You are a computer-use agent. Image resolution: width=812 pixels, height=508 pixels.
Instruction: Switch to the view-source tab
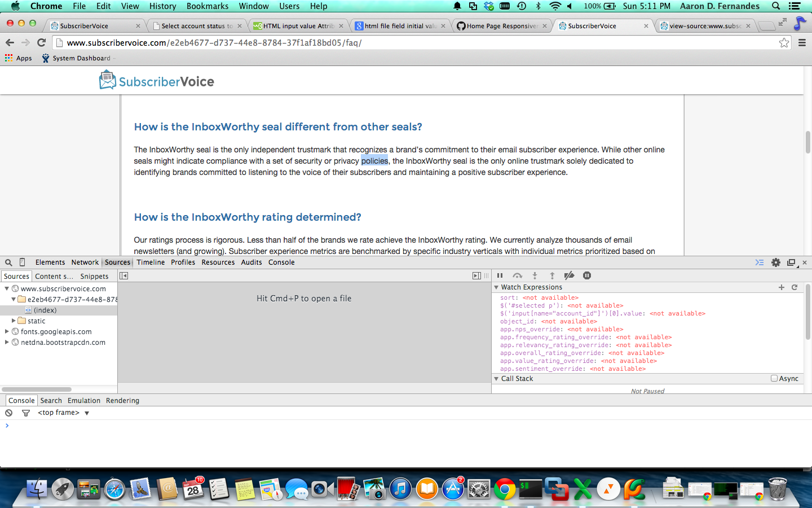705,26
